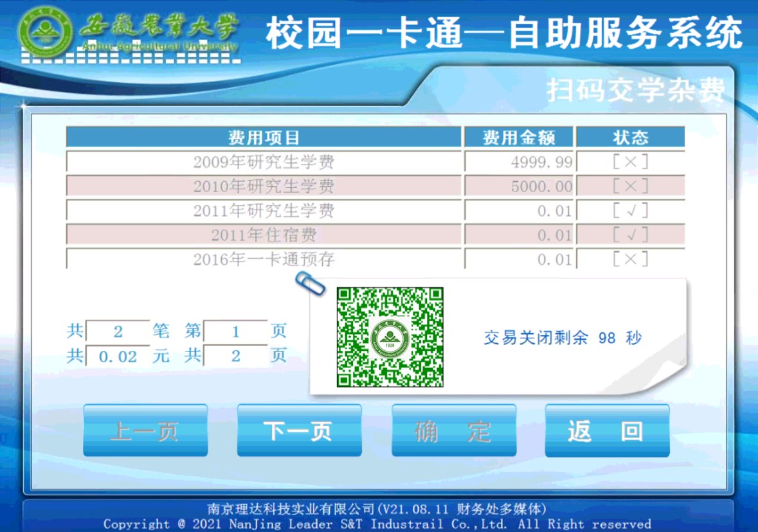Click the 状态 column header
The image size is (758, 532).
pos(629,137)
